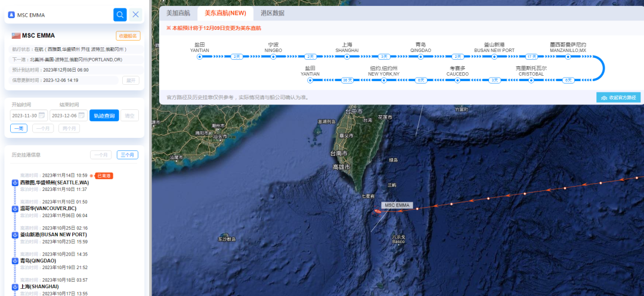Collapse the official route with 收起官方路径
The height and width of the screenshot is (296, 644).
tap(618, 97)
